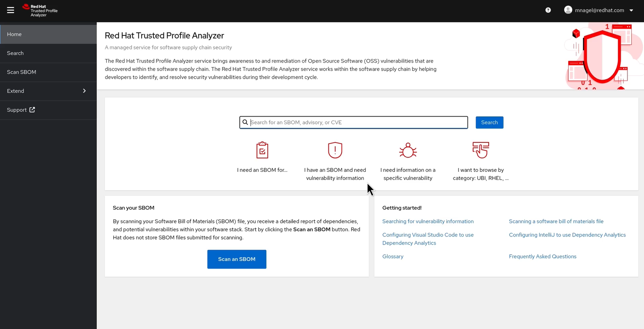Select 'I have an SBOM and need vulnerability information'

click(335, 174)
